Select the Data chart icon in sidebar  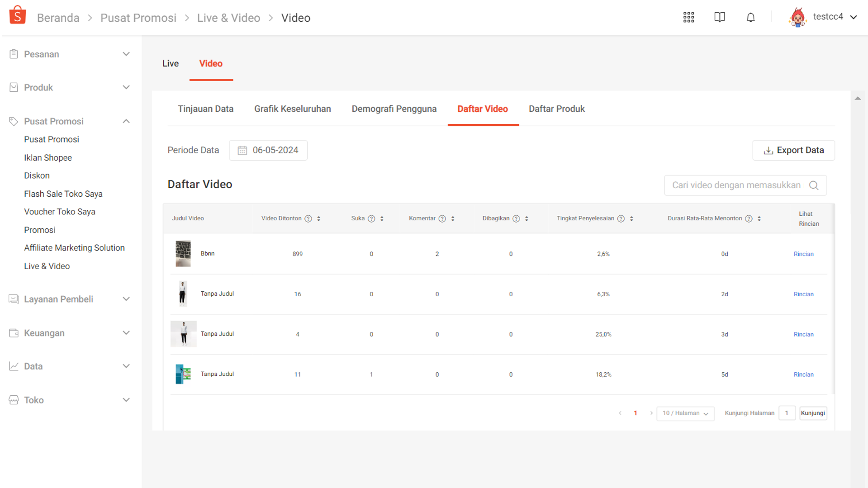coord(14,366)
